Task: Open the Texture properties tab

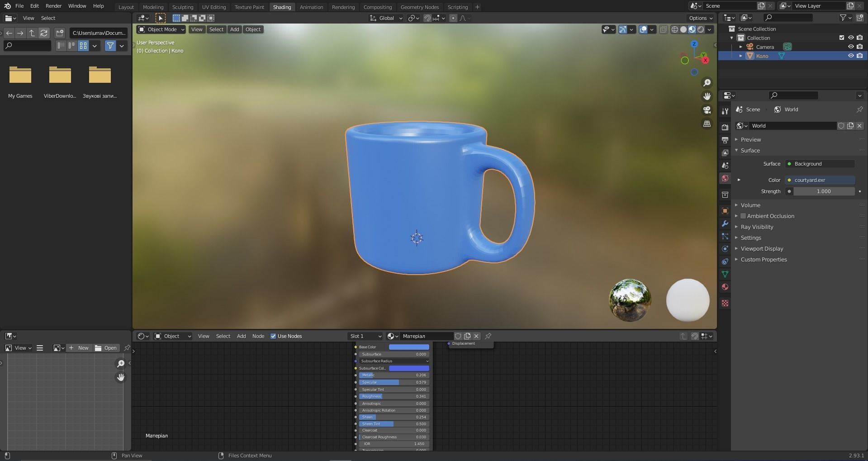Action: (725, 303)
